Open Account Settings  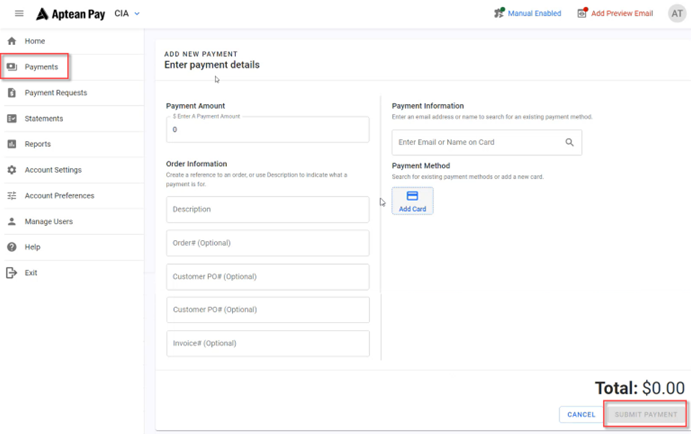tap(53, 170)
